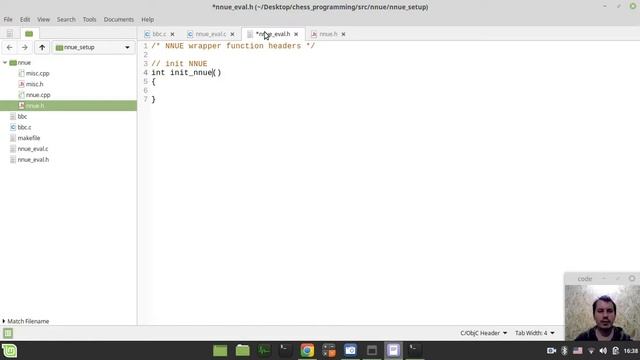640x360 pixels.
Task: Click the '// init NNUE' comment line
Action: (x=179, y=64)
